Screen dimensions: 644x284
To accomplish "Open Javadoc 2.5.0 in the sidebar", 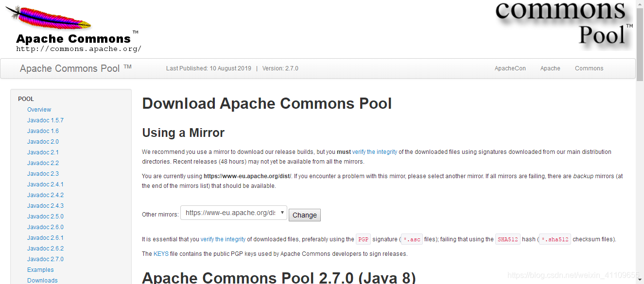I will pyautogui.click(x=45, y=217).
